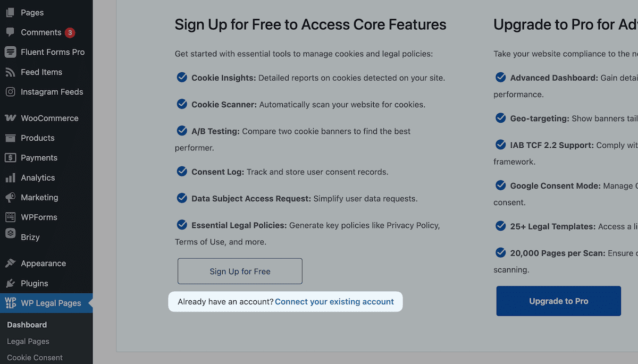Open the Pages menu item
Viewport: 638px width, 364px height.
(x=46, y=12)
